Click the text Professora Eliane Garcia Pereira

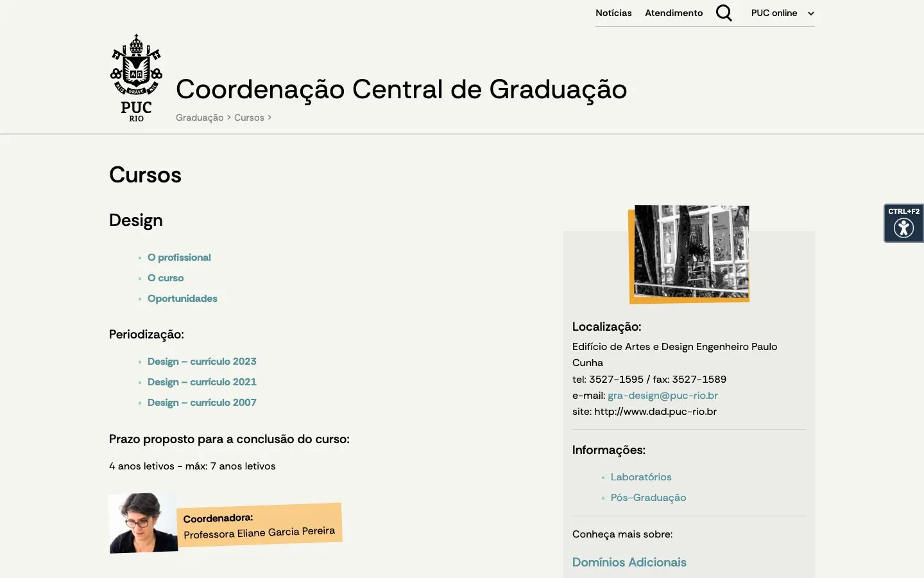click(259, 532)
